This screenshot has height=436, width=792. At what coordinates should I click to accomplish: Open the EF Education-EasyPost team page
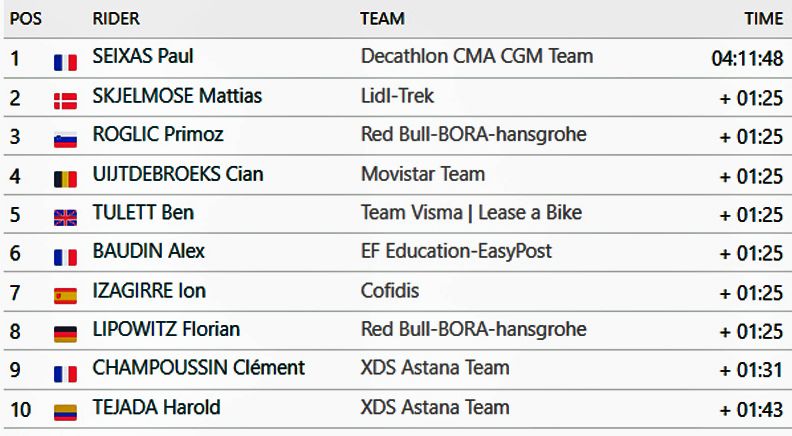(x=456, y=252)
